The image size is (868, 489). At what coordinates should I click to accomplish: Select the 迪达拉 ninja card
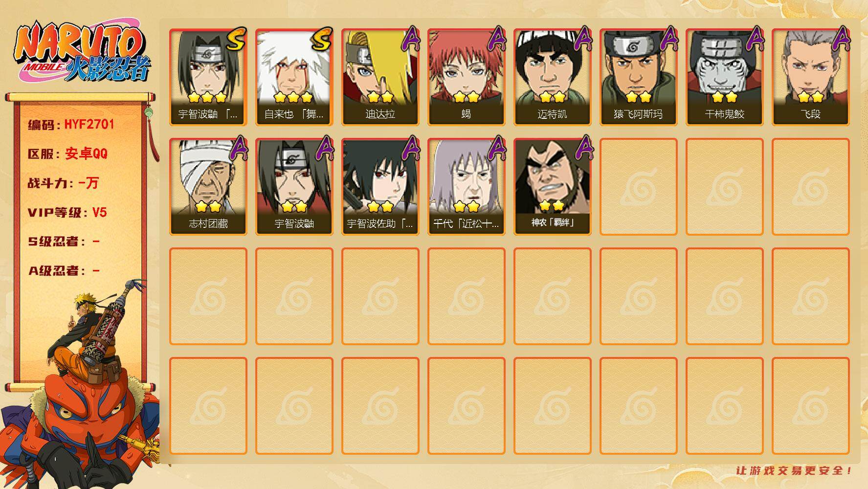pyautogui.click(x=380, y=77)
